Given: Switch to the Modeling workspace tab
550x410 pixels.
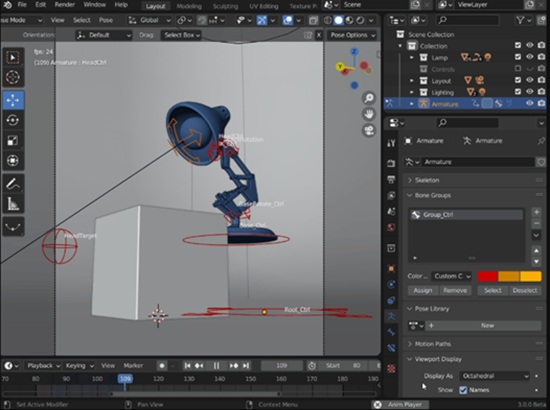Looking at the screenshot, I should [189, 6].
